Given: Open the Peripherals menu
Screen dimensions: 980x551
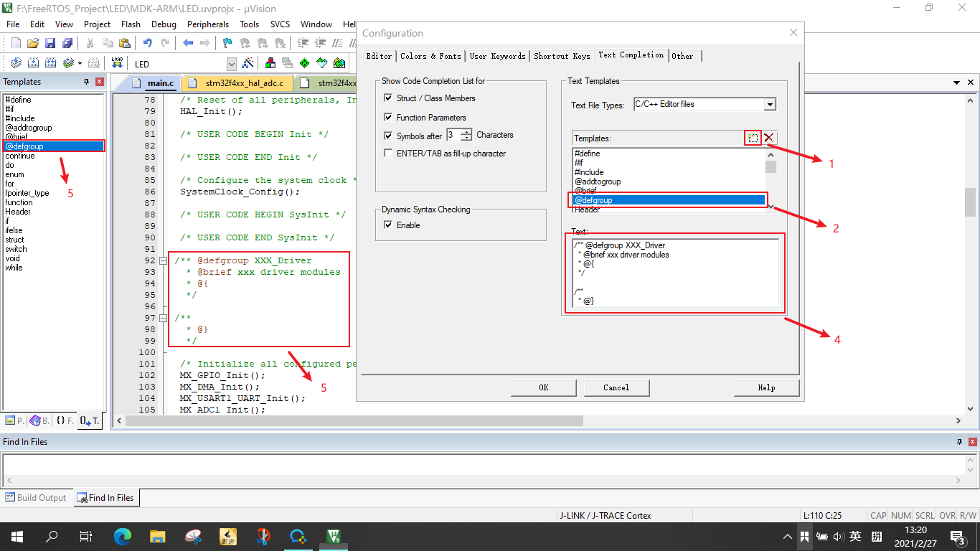Looking at the screenshot, I should (208, 24).
